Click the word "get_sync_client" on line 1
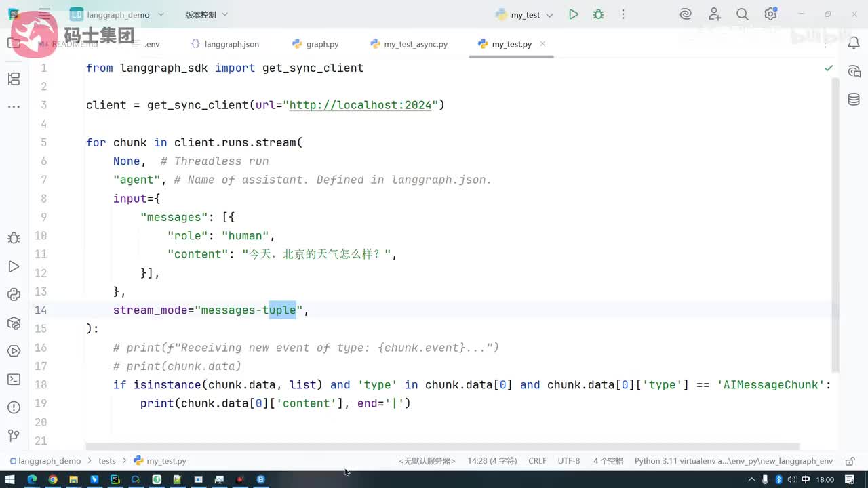868x488 pixels. coord(313,68)
